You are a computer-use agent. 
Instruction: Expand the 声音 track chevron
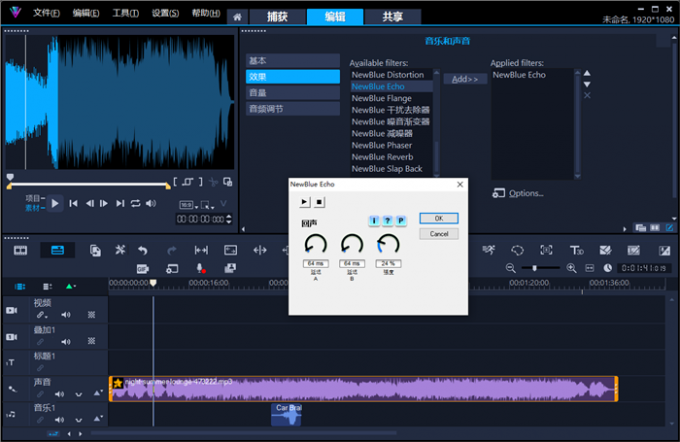click(78, 394)
